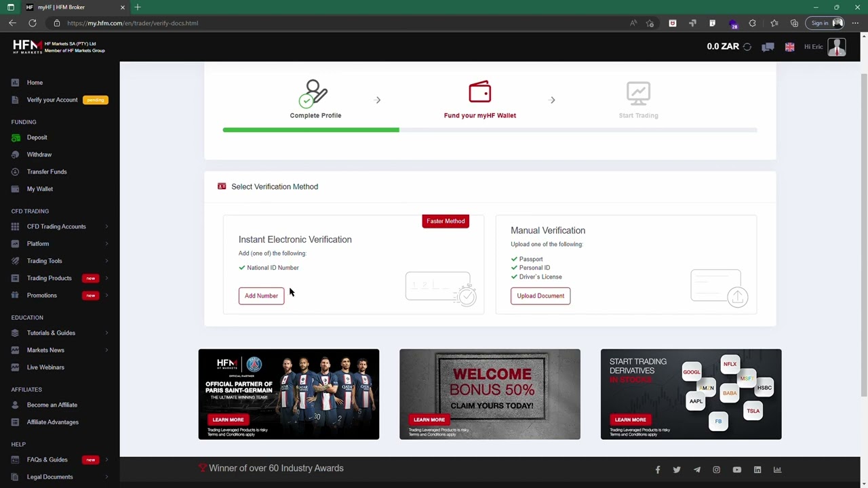Click the green profile progress bar

pos(311,129)
